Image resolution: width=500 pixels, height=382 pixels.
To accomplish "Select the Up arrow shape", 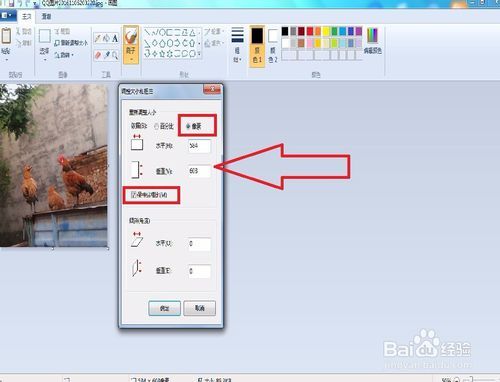I will click(x=193, y=43).
